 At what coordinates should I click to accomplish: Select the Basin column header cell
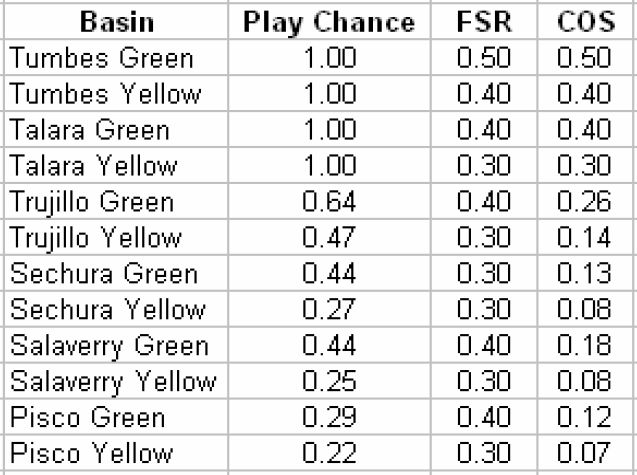click(116, 22)
